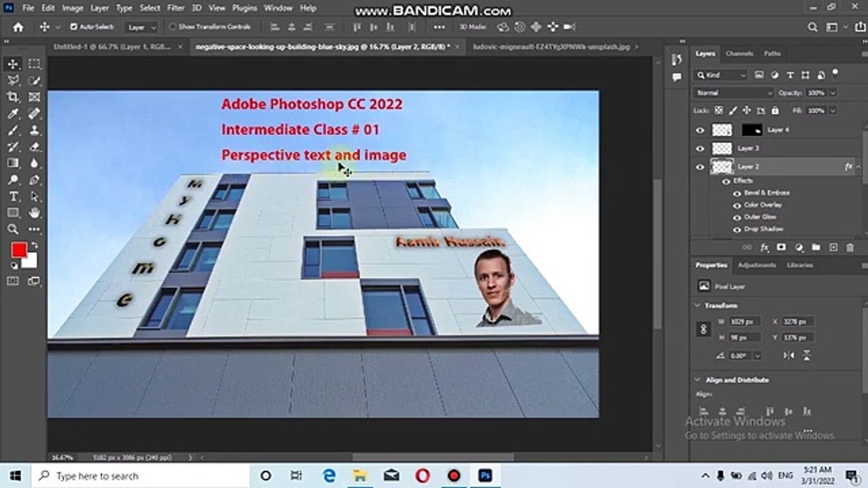Viewport: 868px width, 488px height.
Task: Create a new layer
Action: pyautogui.click(x=833, y=248)
